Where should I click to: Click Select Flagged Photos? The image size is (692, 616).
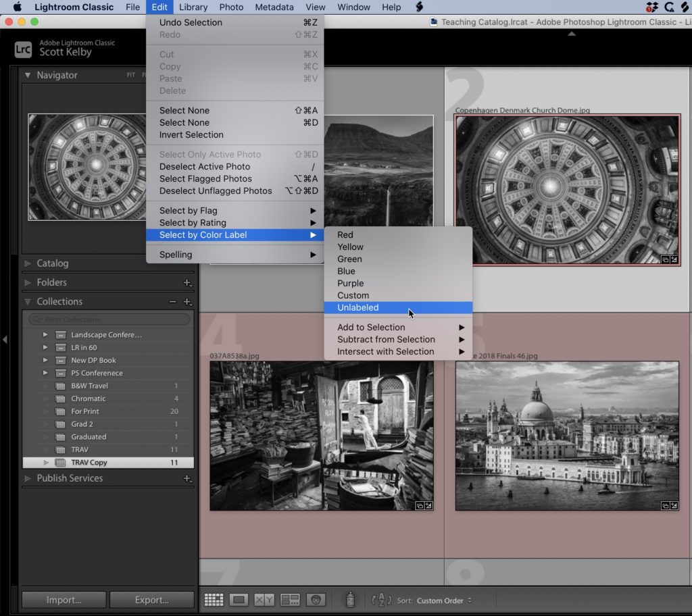point(234,179)
